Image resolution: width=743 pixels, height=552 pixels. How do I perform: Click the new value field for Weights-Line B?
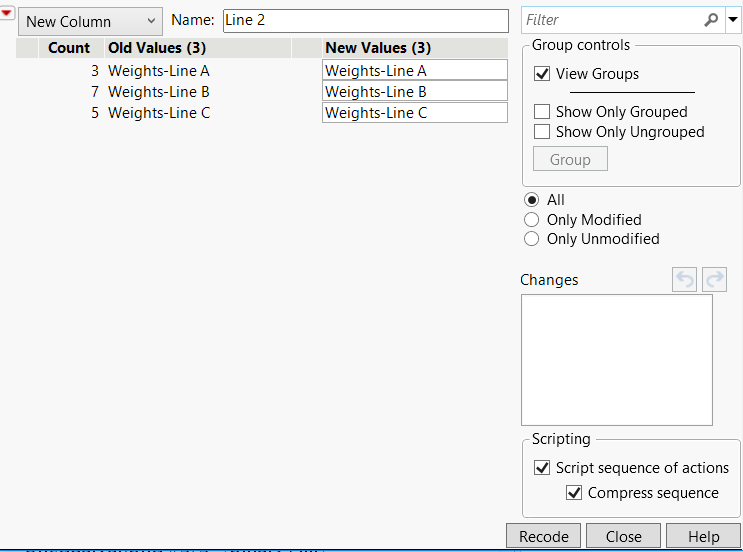click(x=415, y=92)
